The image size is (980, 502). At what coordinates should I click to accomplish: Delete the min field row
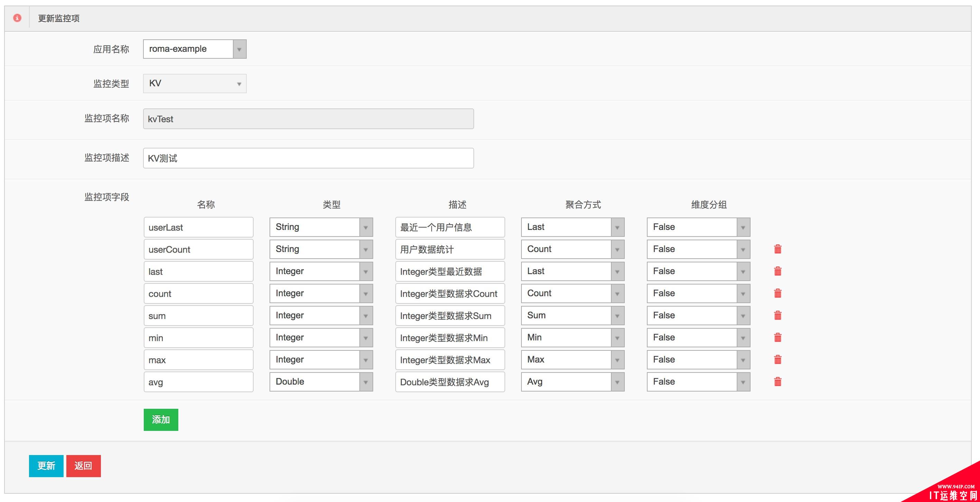click(778, 337)
